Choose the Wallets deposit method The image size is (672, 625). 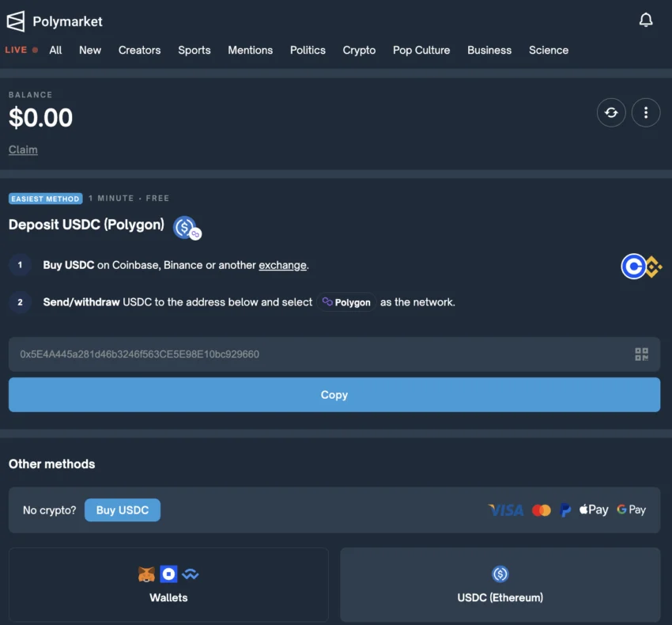pos(168,584)
